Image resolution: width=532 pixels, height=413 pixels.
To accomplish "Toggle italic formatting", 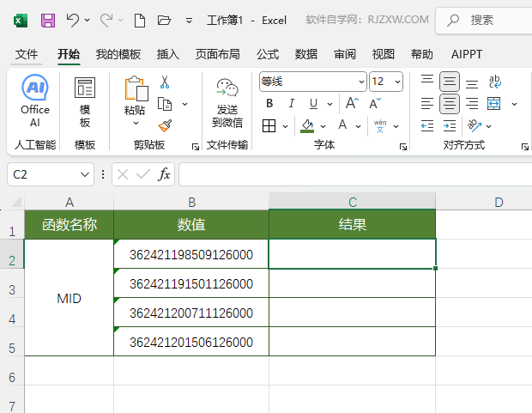I will click(291, 103).
